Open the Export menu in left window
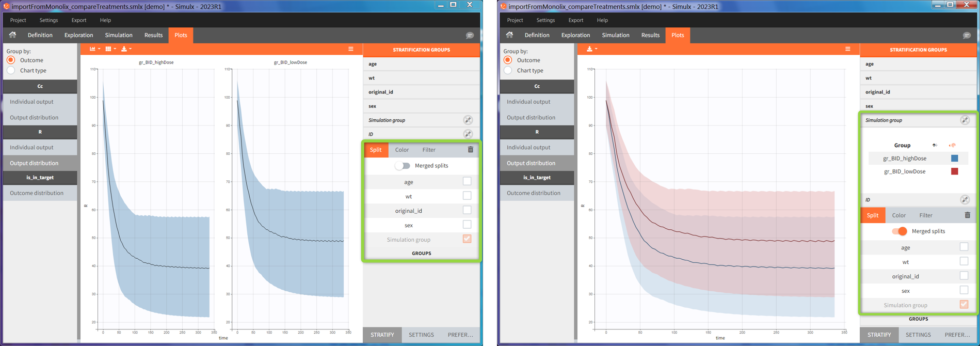 (x=78, y=20)
